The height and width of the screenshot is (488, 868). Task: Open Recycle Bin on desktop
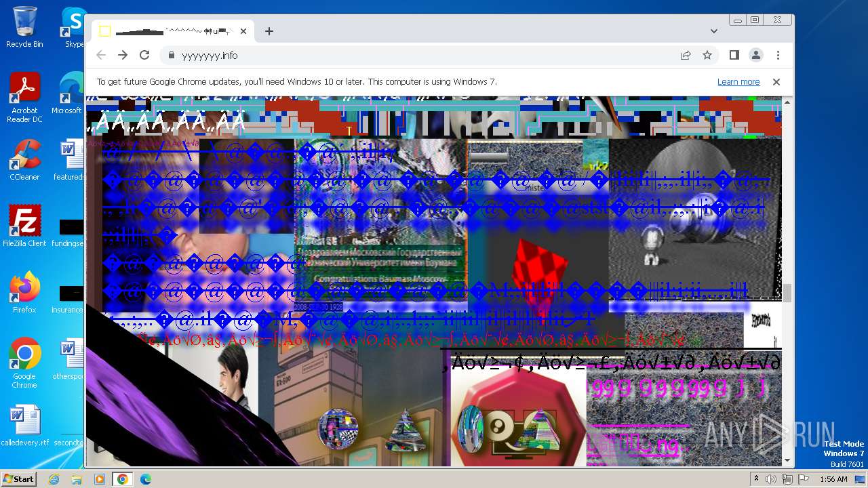[24, 27]
